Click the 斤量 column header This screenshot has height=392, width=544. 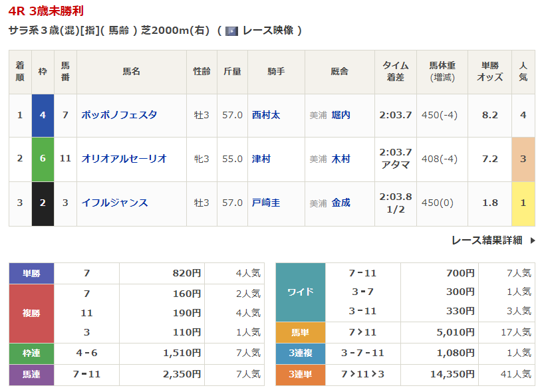click(232, 72)
